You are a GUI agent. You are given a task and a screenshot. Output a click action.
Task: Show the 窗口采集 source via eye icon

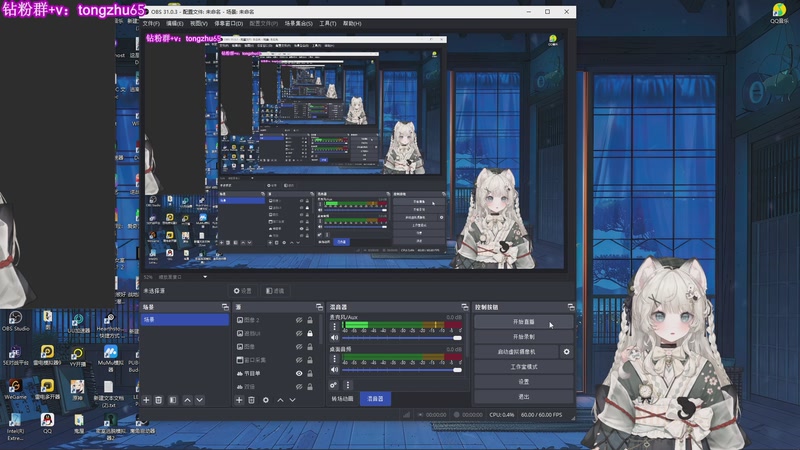(299, 360)
